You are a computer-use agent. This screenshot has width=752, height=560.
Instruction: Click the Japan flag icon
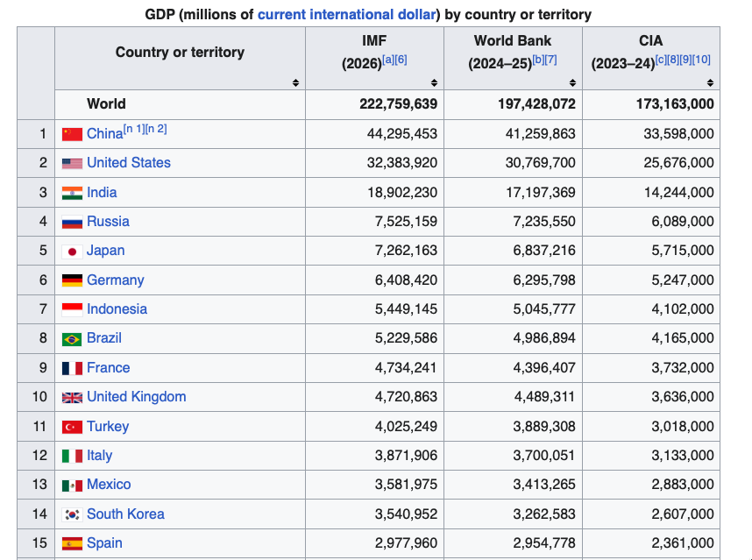coord(72,252)
